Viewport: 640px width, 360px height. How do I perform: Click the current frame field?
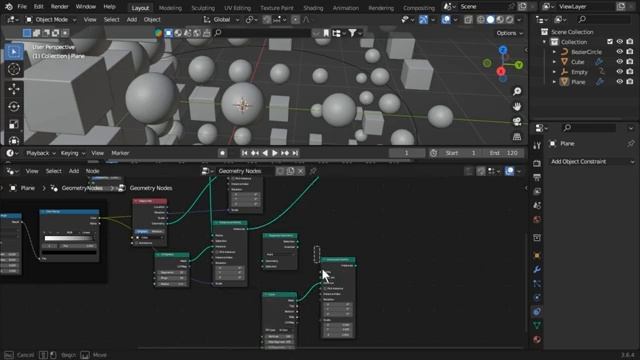pos(407,153)
